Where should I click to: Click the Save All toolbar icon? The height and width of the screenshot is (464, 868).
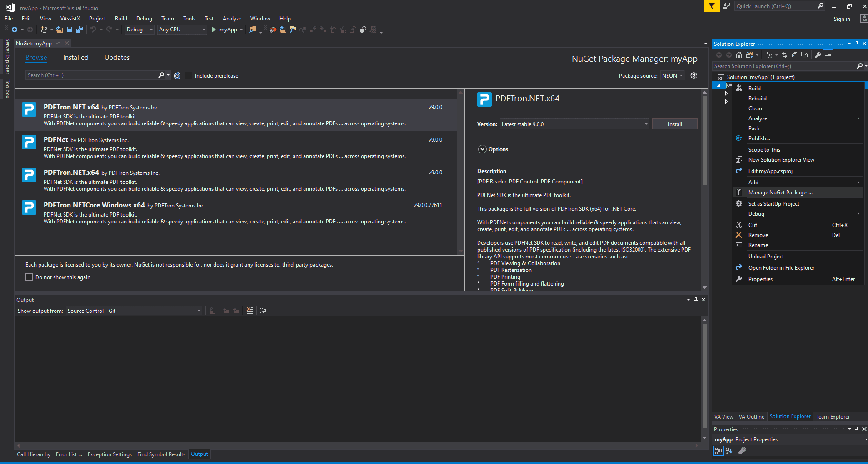pyautogui.click(x=80, y=30)
